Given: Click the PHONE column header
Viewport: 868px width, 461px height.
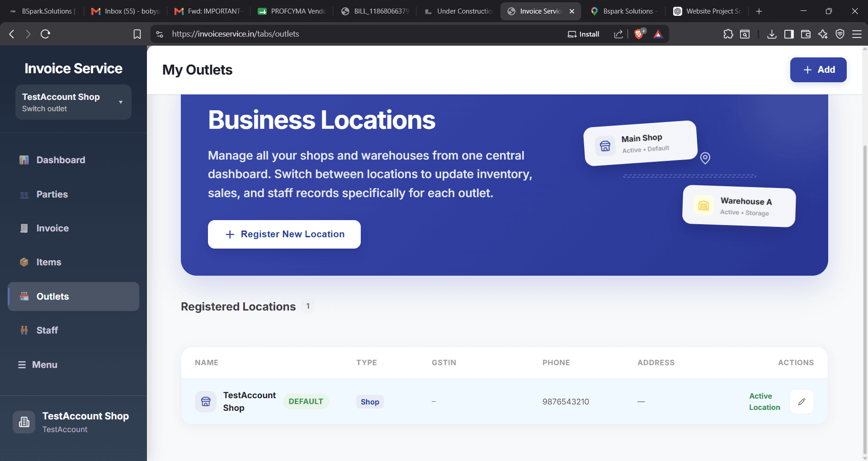Looking at the screenshot, I should (x=556, y=362).
